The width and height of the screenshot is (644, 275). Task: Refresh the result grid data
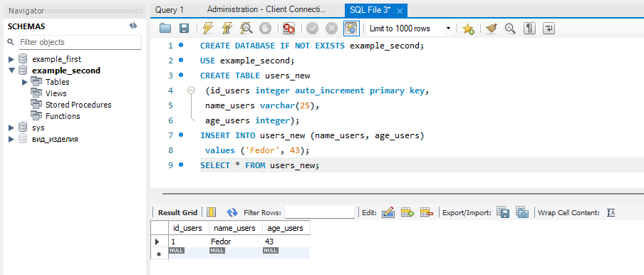tap(232, 212)
